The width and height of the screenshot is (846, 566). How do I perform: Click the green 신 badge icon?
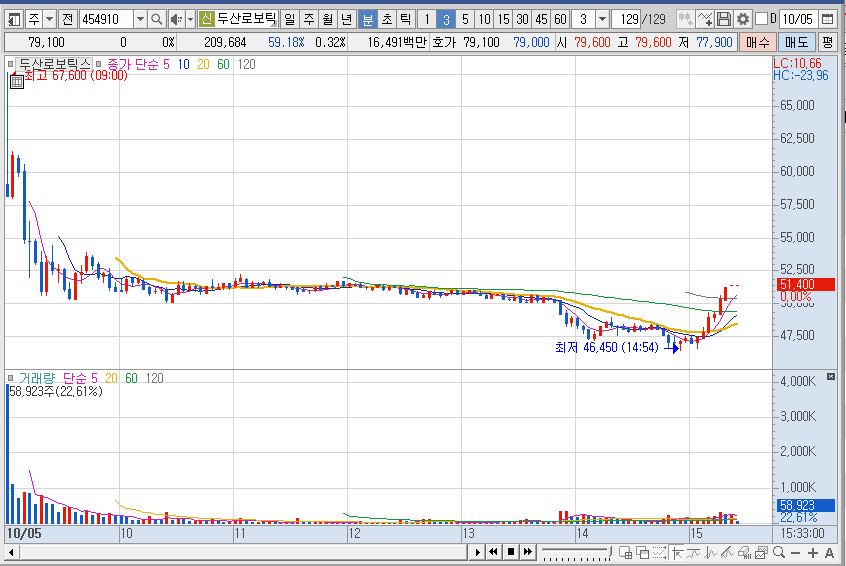[x=206, y=20]
